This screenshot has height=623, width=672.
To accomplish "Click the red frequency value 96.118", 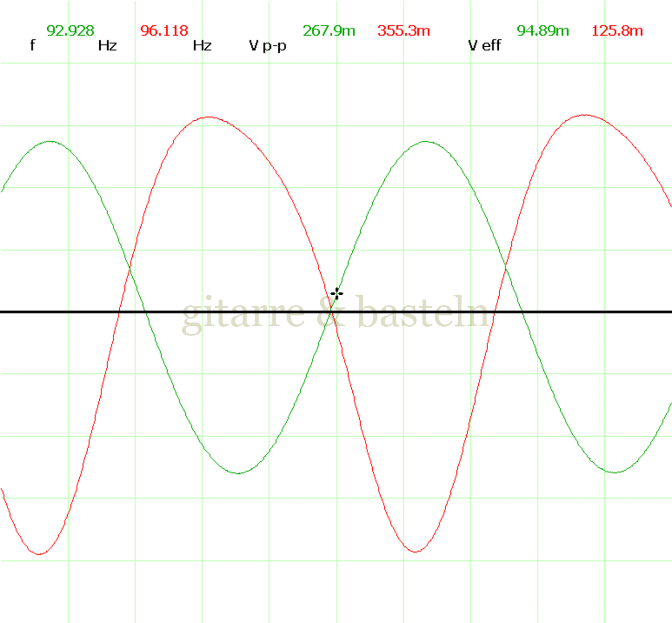I will 164,30.
